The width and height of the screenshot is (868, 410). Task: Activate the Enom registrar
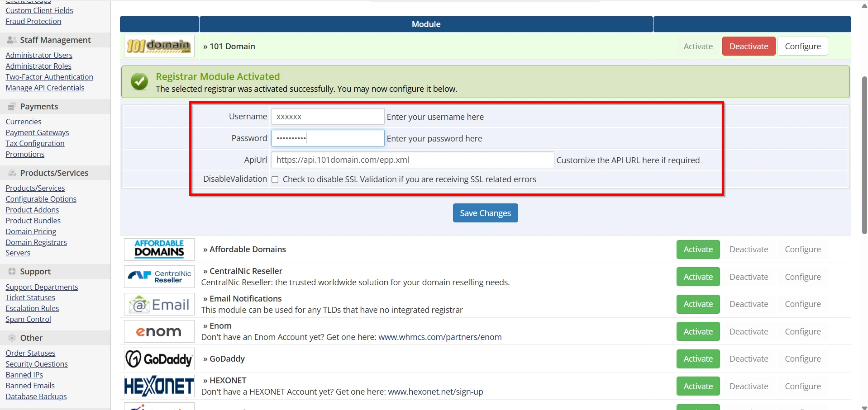point(698,331)
